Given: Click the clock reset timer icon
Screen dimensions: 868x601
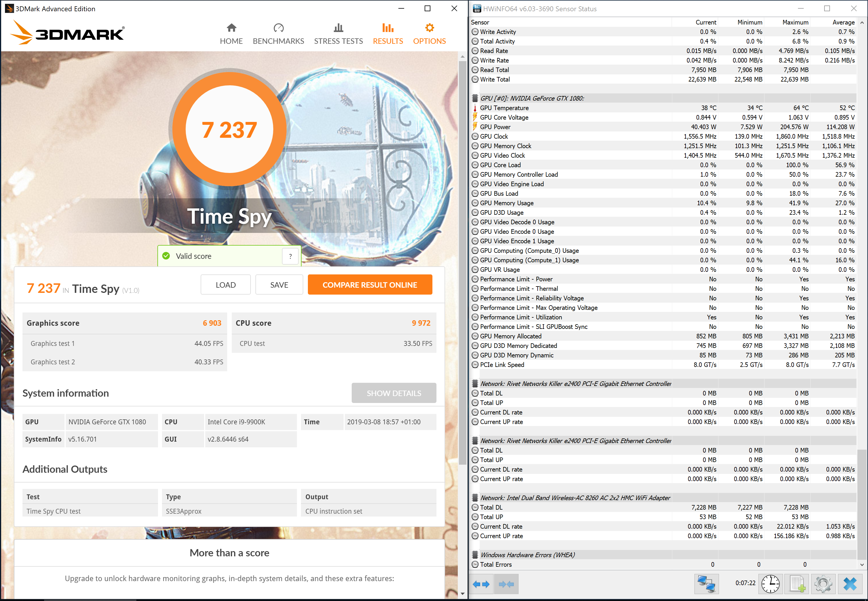Looking at the screenshot, I should 771,584.
